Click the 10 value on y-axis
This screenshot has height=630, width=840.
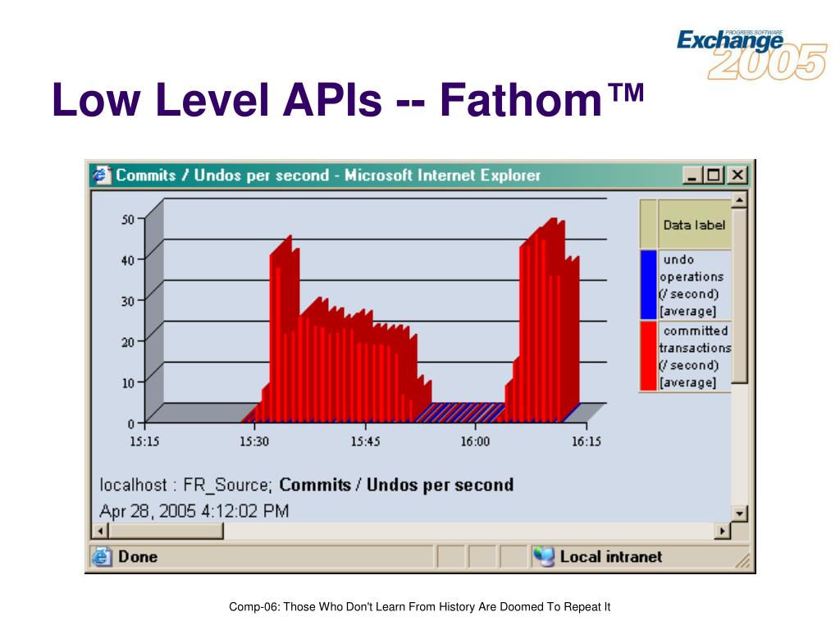point(127,382)
